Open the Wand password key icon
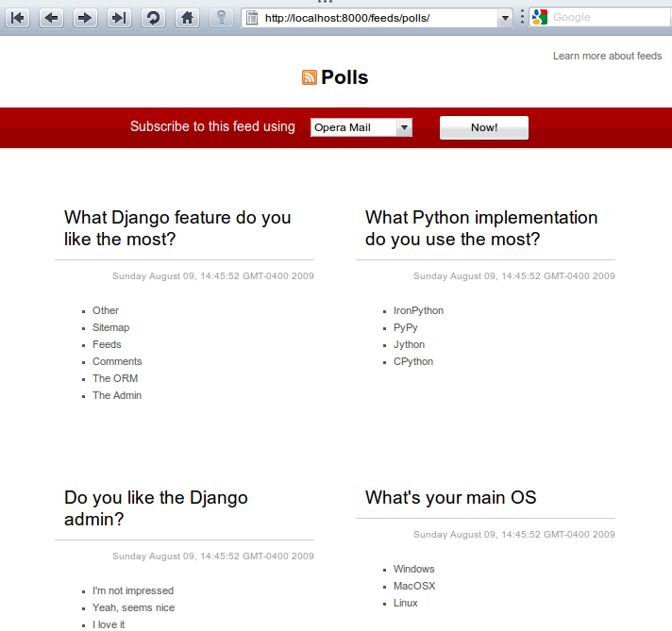The image size is (672, 631). pyautogui.click(x=221, y=17)
